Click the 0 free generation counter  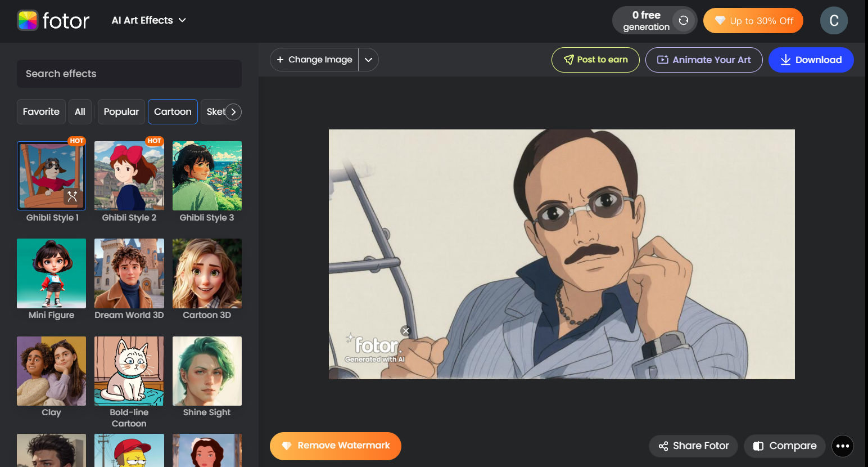[x=647, y=21]
